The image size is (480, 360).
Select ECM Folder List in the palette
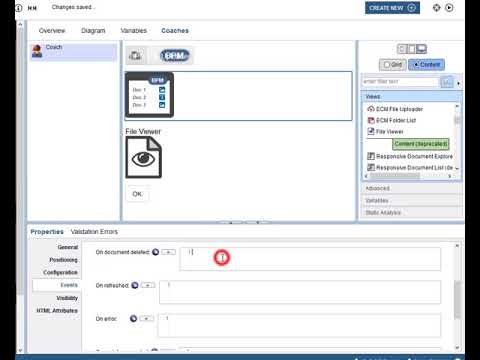(x=396, y=120)
